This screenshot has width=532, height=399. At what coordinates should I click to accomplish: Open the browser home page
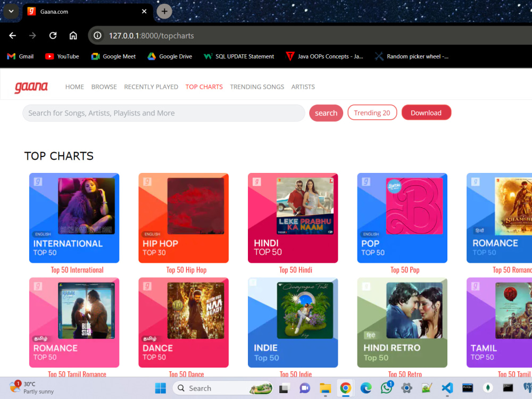click(73, 36)
